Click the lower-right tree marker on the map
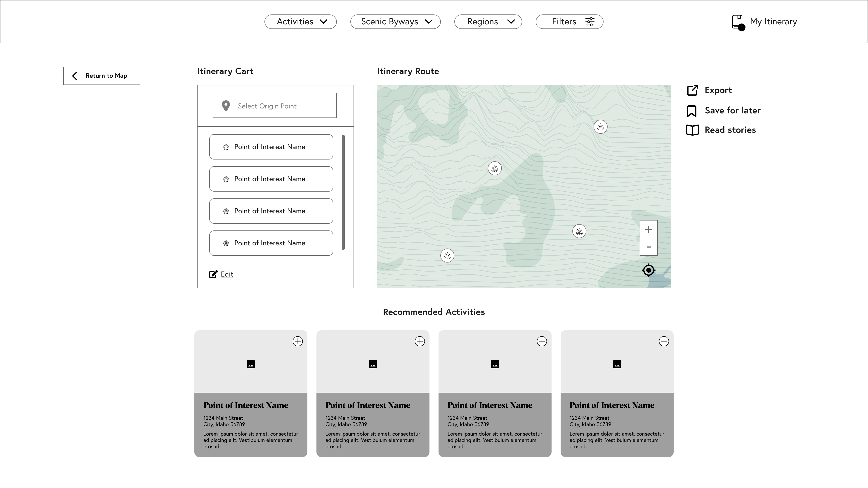Image resolution: width=868 pixels, height=488 pixels. tap(579, 231)
